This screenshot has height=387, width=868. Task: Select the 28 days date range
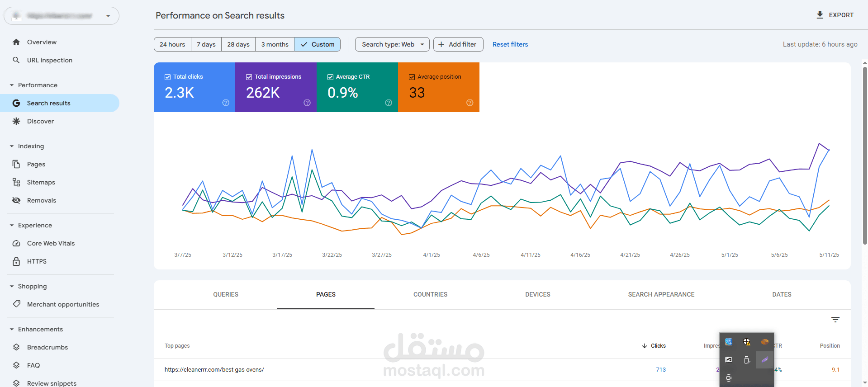[x=238, y=44]
